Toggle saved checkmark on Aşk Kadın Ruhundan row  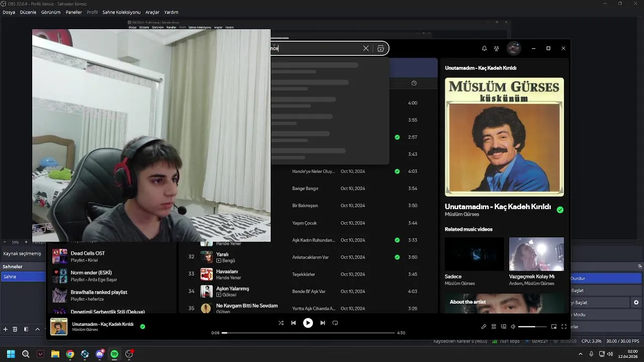coord(397,240)
